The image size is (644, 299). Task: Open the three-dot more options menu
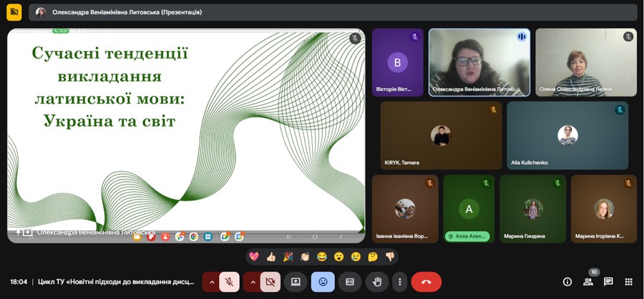pos(400,282)
